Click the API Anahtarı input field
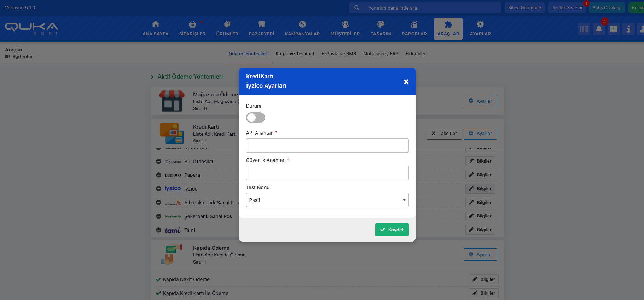Viewport: 644px width, 300px height. pyautogui.click(x=327, y=146)
